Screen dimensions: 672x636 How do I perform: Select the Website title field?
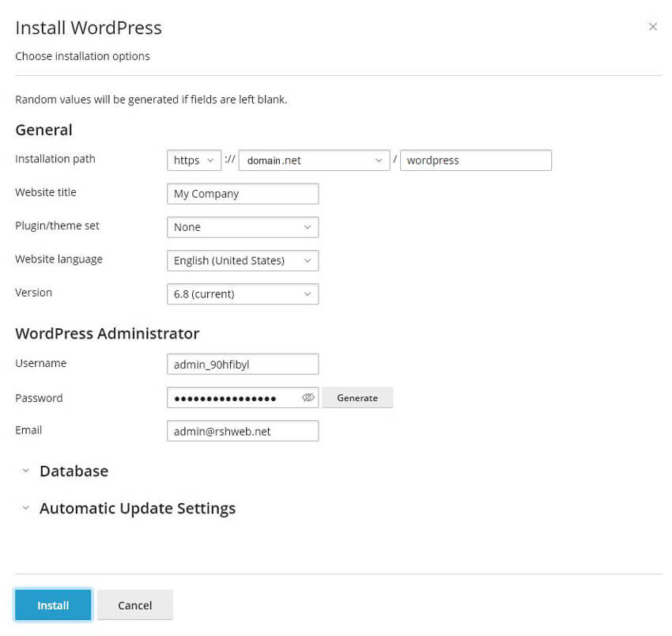pos(242,193)
